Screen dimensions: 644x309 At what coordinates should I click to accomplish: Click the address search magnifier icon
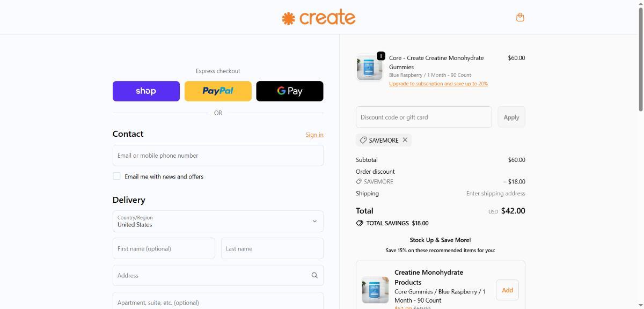point(314,275)
